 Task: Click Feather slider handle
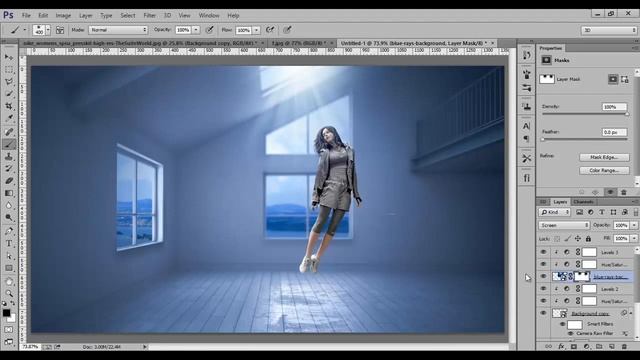[543, 140]
